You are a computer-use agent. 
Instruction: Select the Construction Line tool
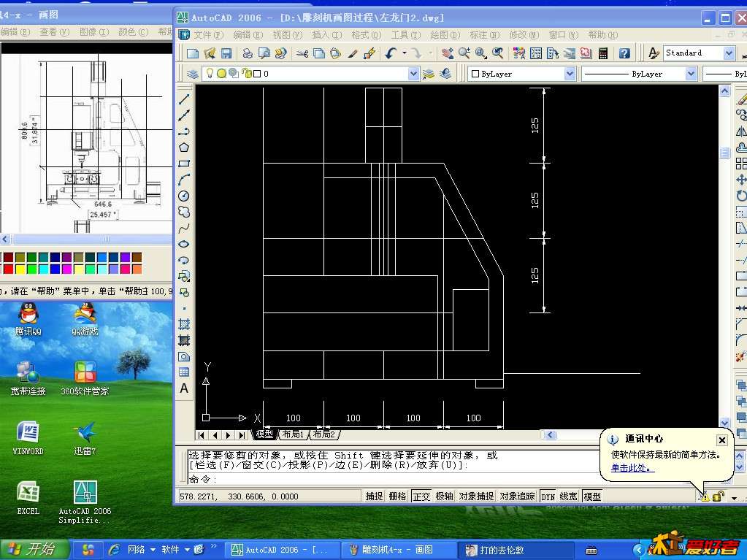[184, 115]
